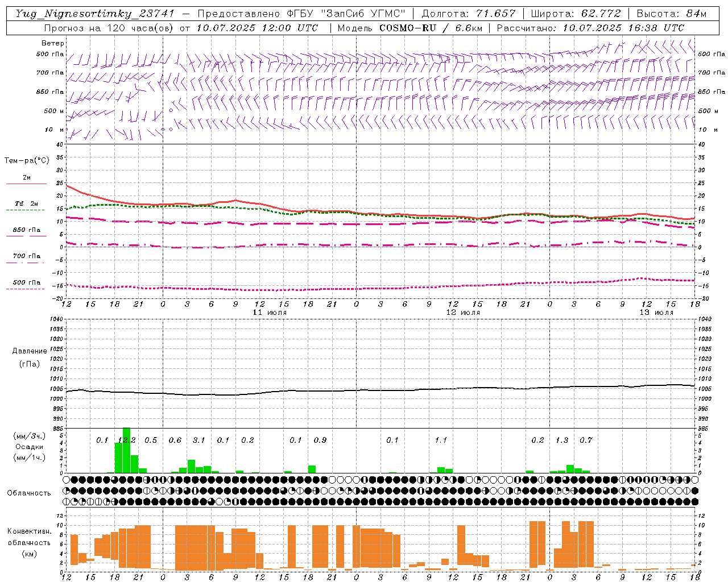Click the Тем-ра(°C) axis label

27,161
